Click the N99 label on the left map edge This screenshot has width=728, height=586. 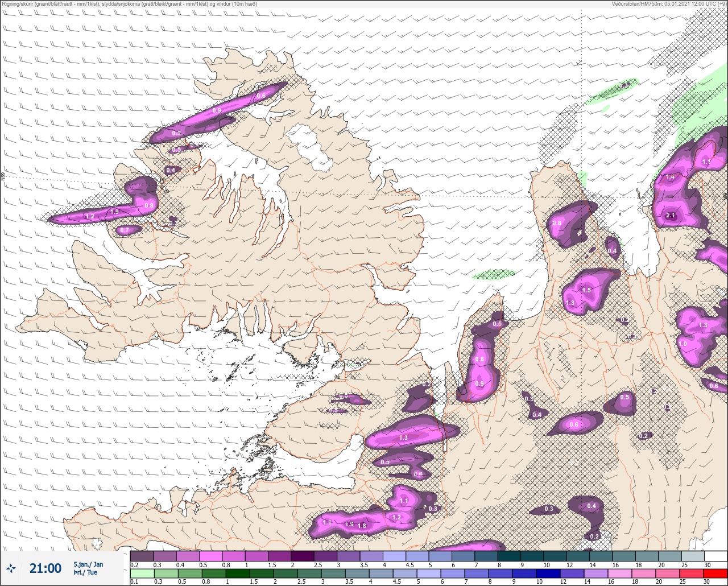click(3, 176)
